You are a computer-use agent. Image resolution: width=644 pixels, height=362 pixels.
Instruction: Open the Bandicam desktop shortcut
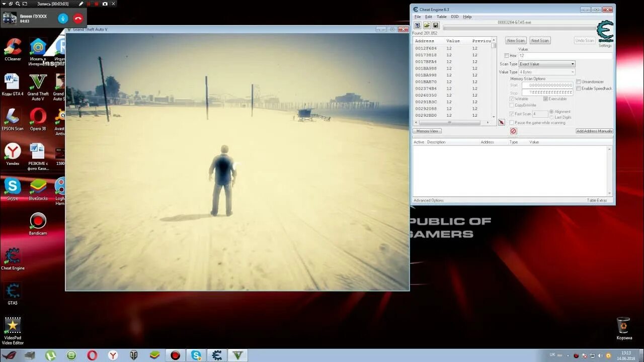coord(38,224)
